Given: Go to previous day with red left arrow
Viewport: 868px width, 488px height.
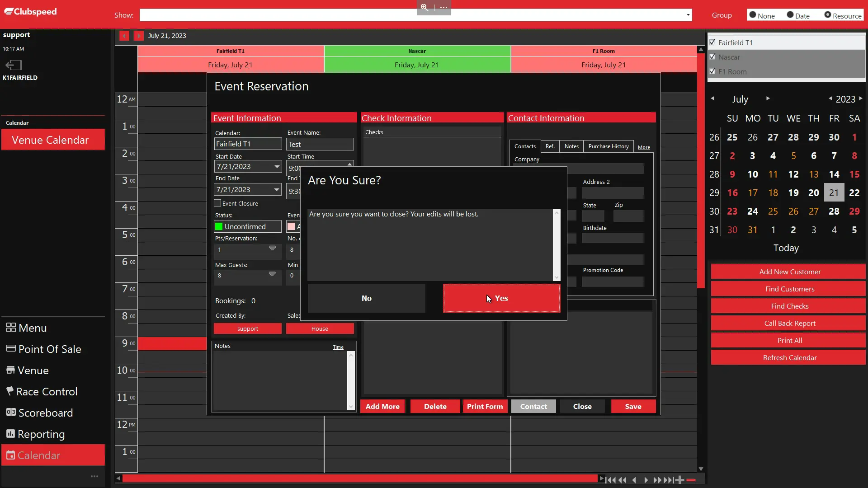Looking at the screenshot, I should coord(124,36).
